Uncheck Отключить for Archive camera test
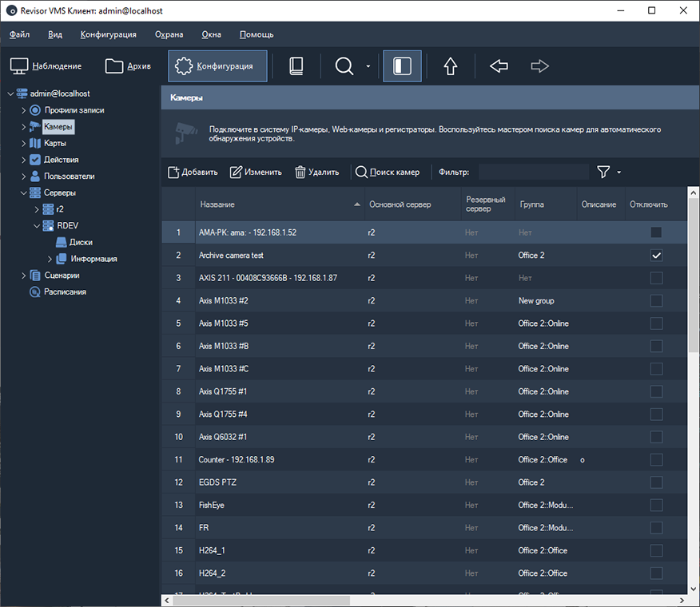Image resolution: width=700 pixels, height=607 pixels. pos(657,256)
